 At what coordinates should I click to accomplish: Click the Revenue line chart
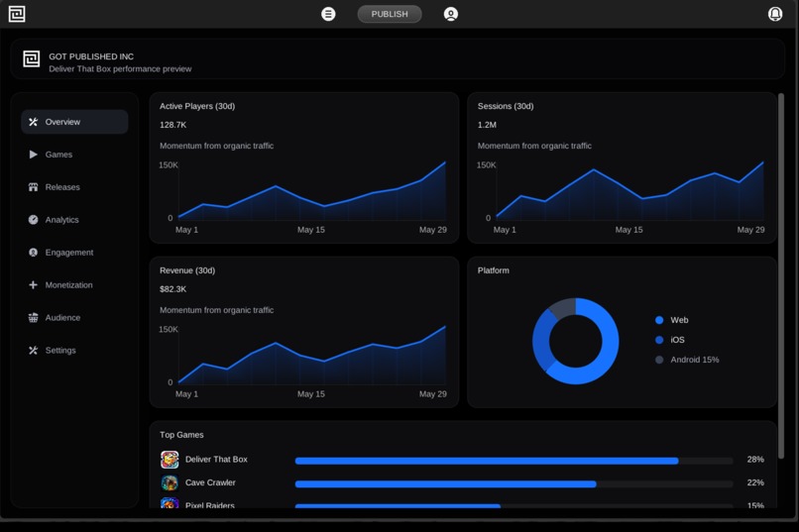(x=312, y=356)
